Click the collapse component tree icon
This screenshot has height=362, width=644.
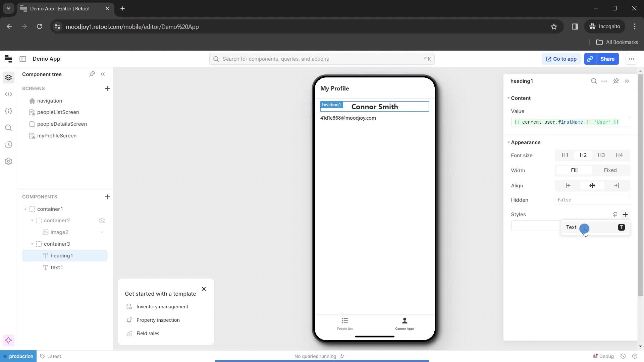[103, 74]
